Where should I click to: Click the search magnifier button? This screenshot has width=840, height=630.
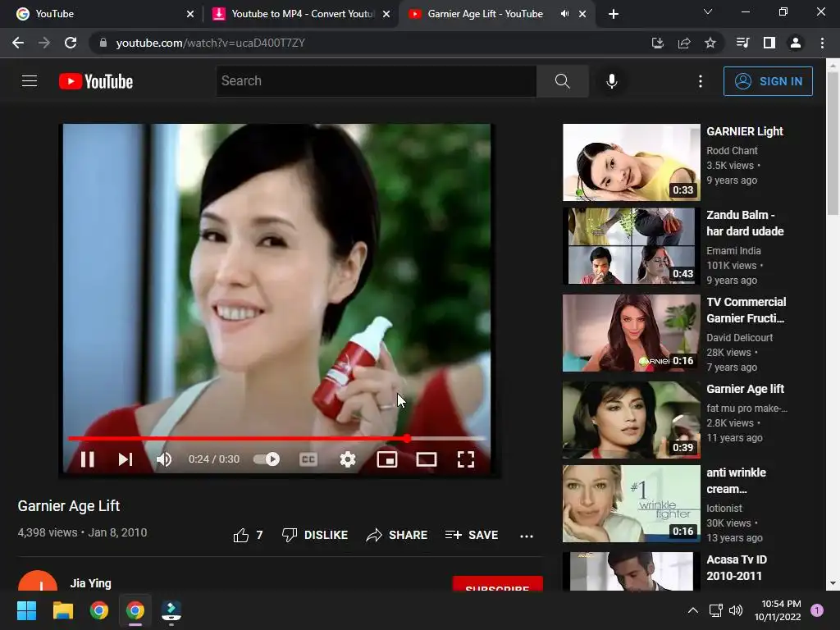(x=563, y=81)
